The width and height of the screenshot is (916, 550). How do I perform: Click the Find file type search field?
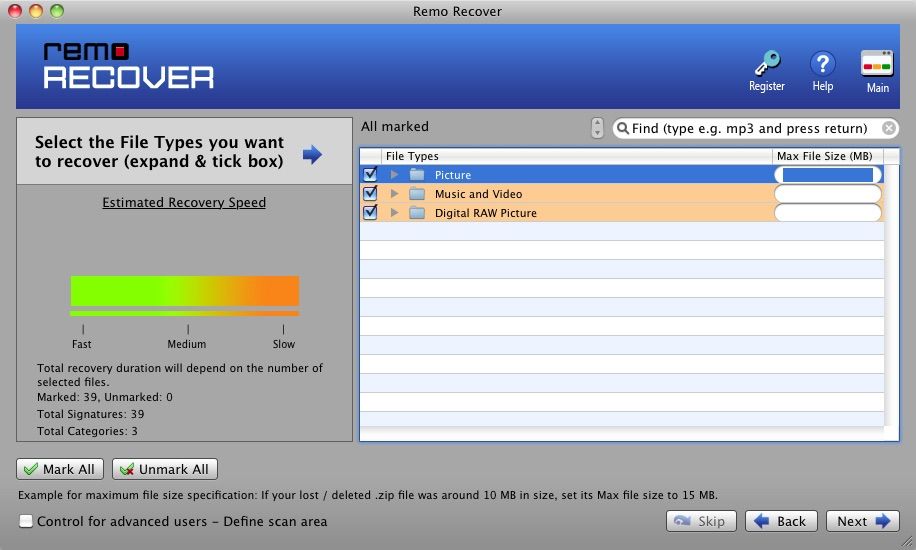pyautogui.click(x=755, y=128)
